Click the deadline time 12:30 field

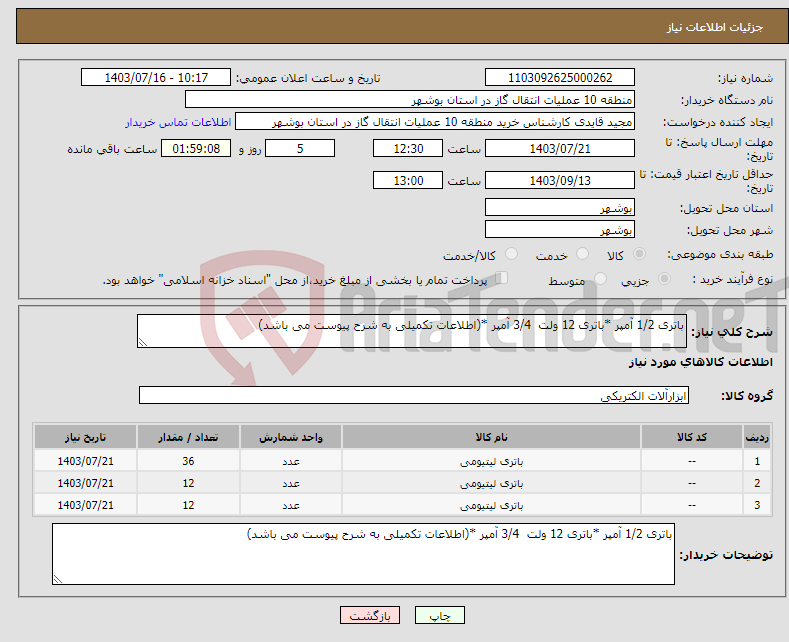pos(408,148)
